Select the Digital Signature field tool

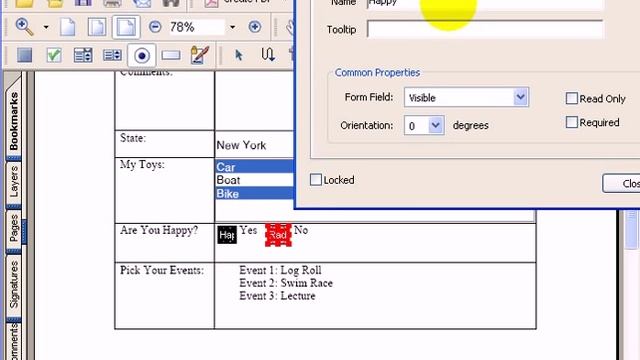pyautogui.click(x=200, y=55)
